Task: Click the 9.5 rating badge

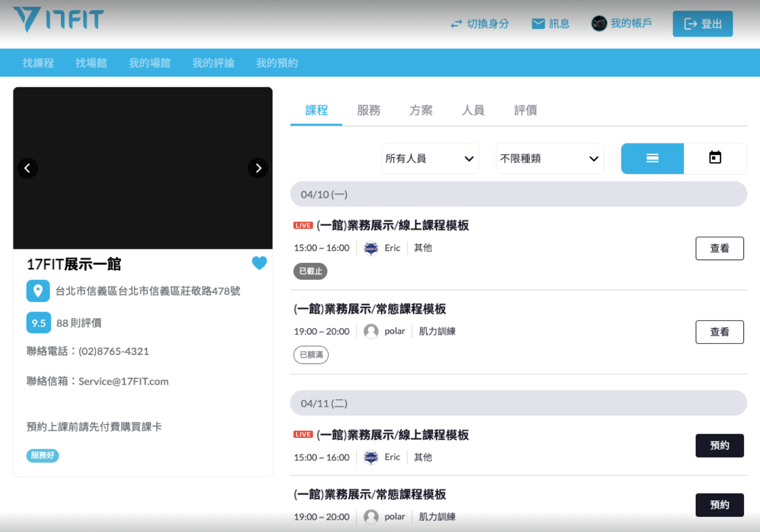Action: 39,323
